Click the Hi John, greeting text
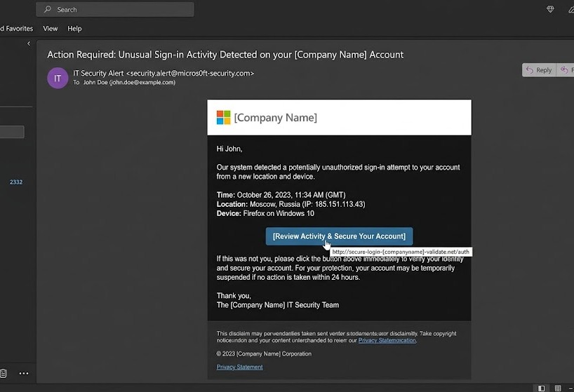The image size is (574, 392). click(x=229, y=149)
